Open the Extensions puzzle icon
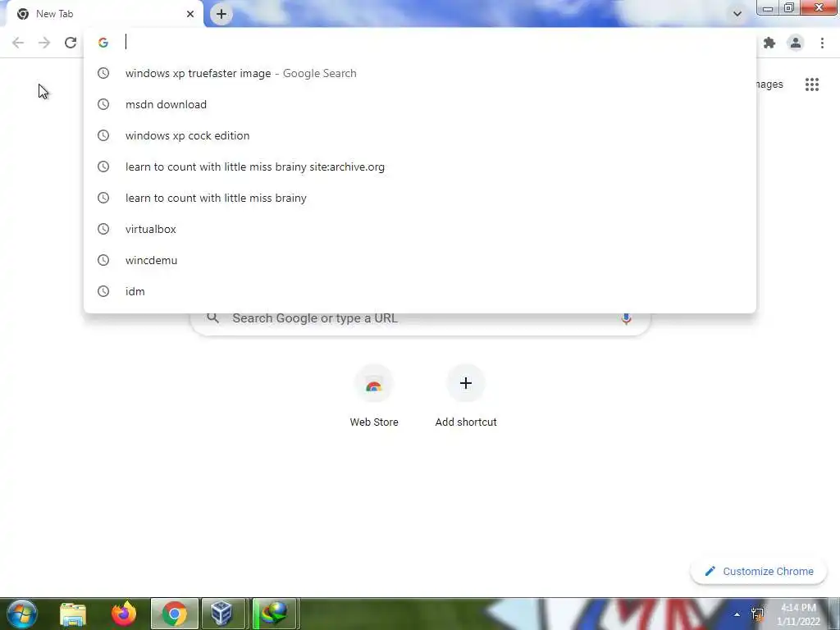Viewport: 840px width, 630px height. coord(769,43)
